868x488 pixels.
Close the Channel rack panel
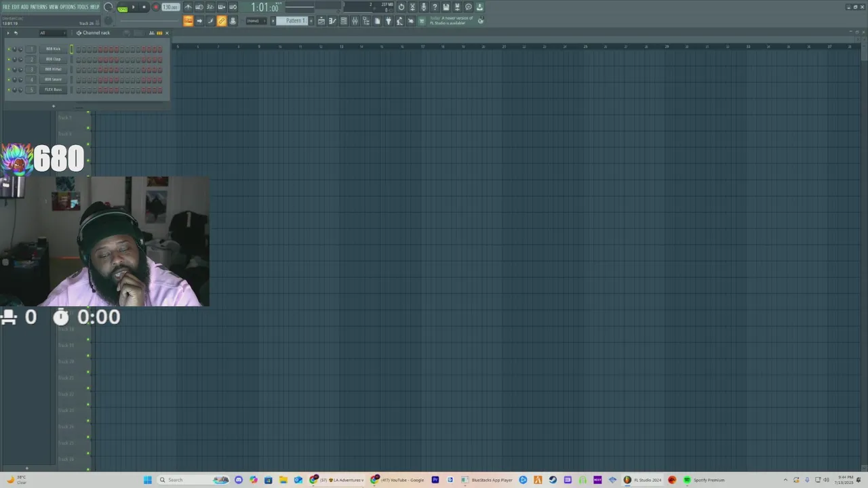click(167, 33)
